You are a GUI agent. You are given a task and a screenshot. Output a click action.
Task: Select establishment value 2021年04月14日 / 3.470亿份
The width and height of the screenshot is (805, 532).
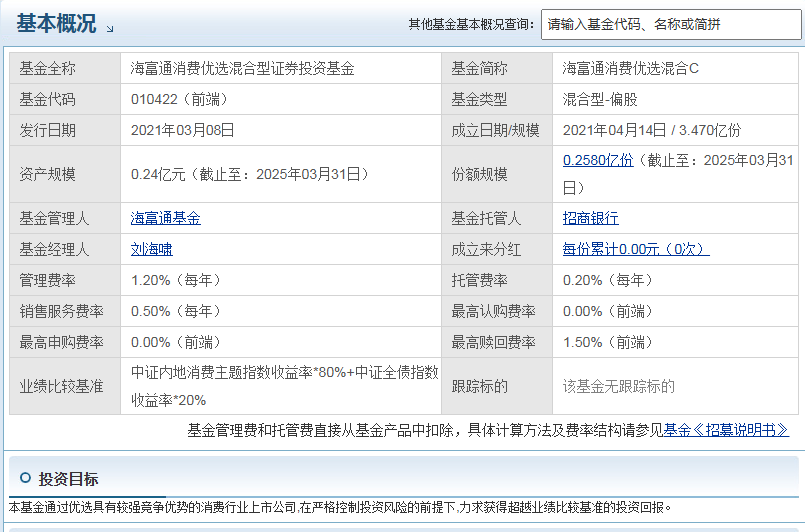652,130
